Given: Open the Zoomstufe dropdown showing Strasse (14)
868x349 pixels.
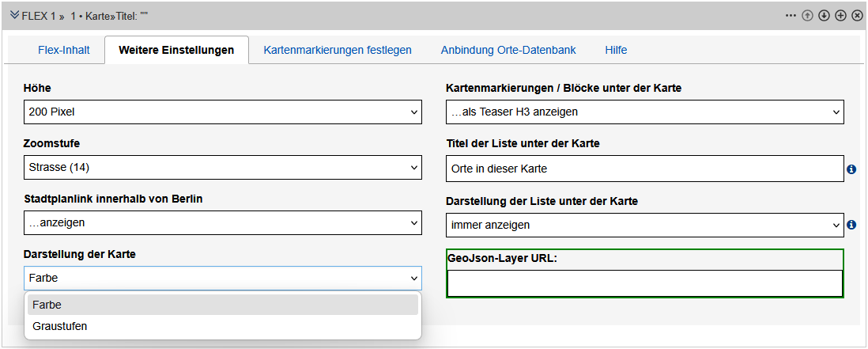Looking at the screenshot, I should 223,167.
